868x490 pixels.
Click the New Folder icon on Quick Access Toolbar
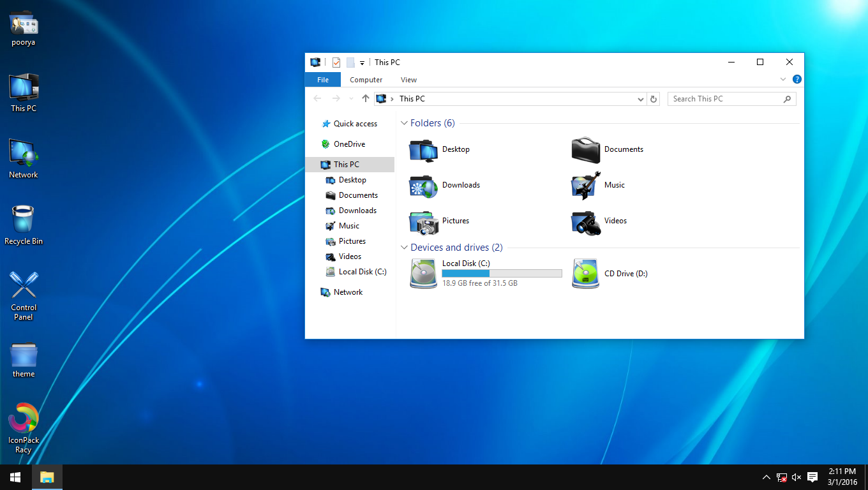coord(350,62)
